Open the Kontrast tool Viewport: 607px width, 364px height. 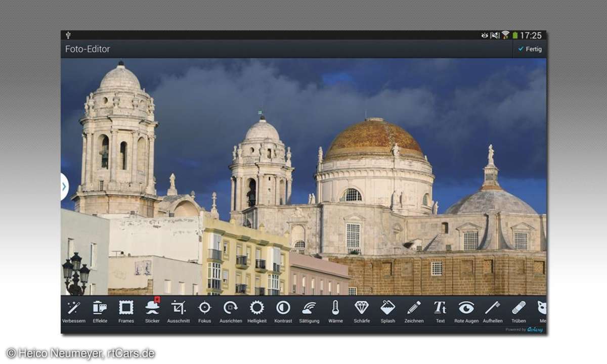pos(283,311)
